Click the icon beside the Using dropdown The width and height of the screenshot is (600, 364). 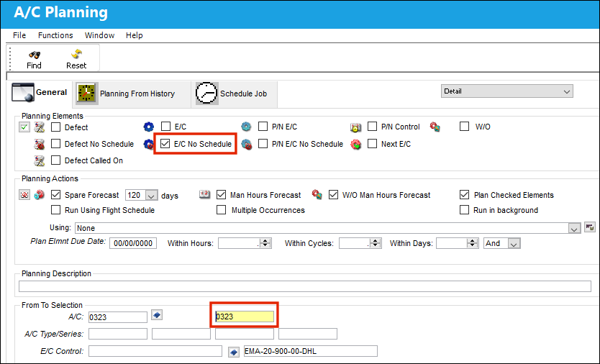pos(590,227)
